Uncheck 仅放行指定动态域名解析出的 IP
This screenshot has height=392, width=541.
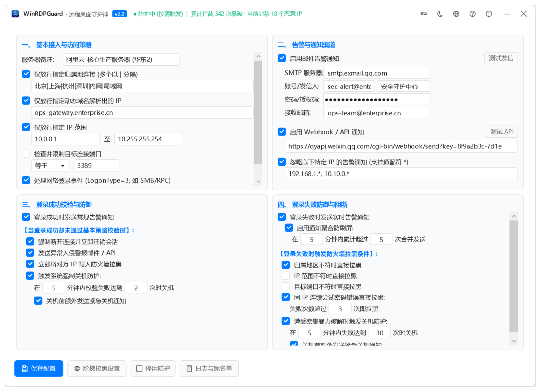(x=26, y=101)
